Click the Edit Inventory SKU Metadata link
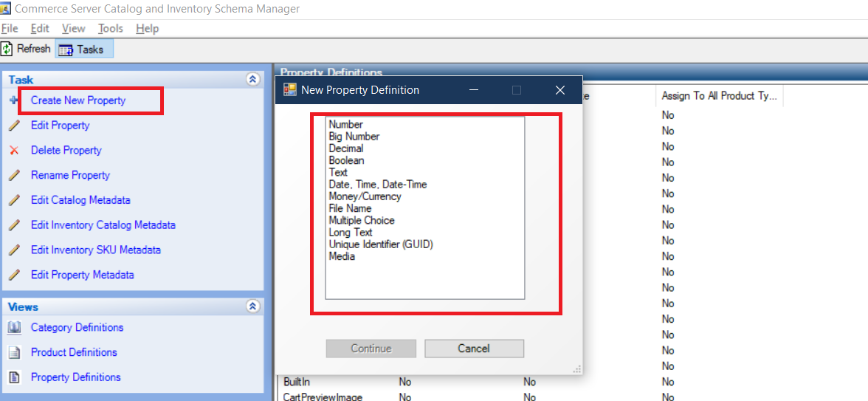The height and width of the screenshot is (401, 868). 96,250
